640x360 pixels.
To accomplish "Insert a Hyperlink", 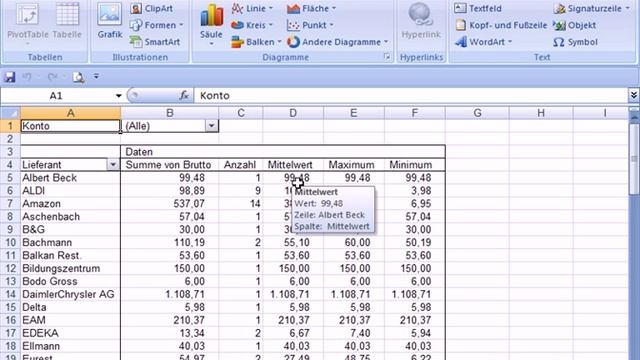I will coord(421,21).
